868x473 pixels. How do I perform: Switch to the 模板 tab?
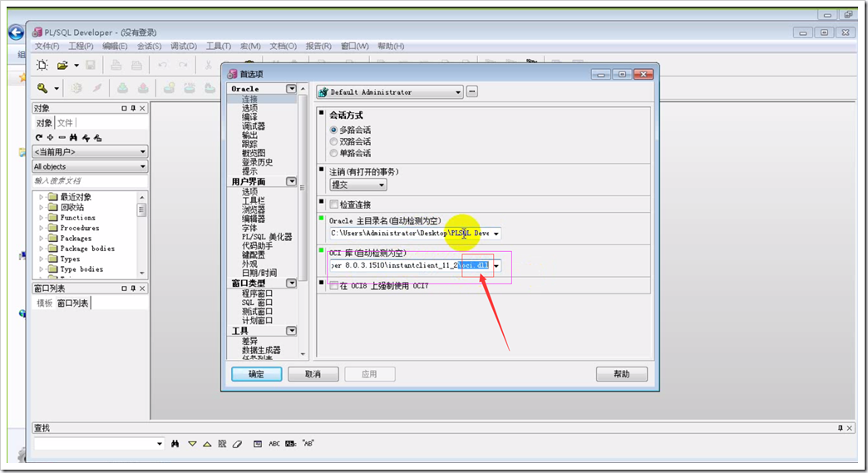click(44, 303)
